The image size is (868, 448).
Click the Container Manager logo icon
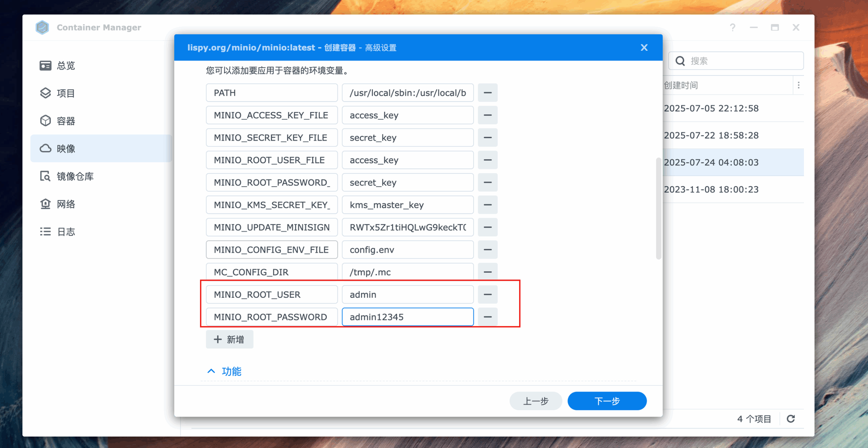[x=42, y=28]
